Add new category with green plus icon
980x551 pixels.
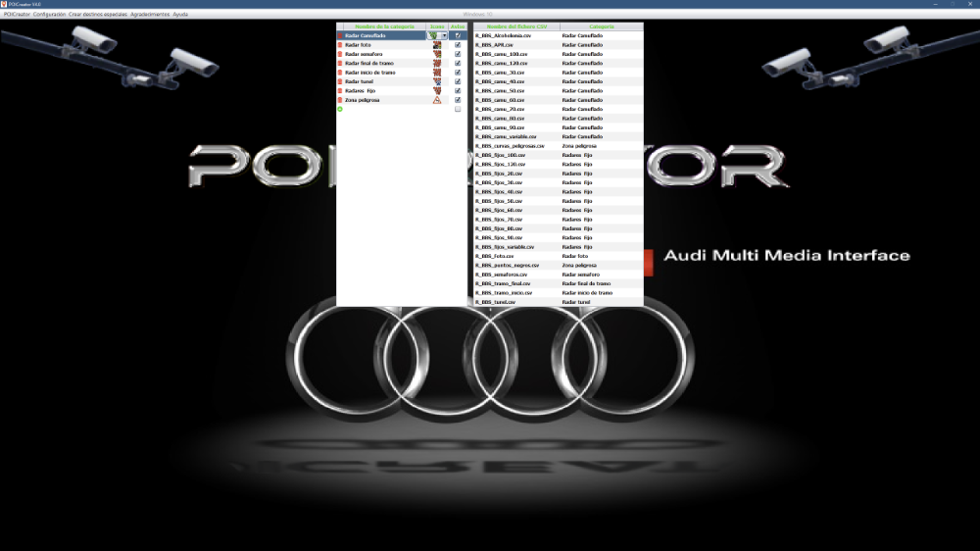340,110
